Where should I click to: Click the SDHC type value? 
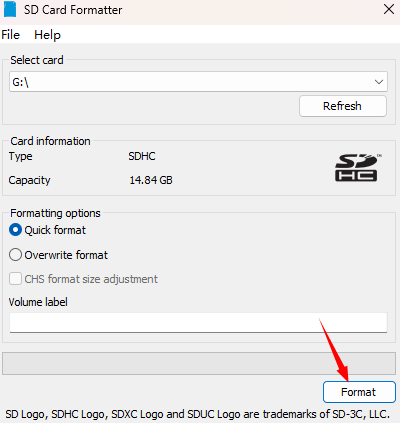click(x=142, y=156)
